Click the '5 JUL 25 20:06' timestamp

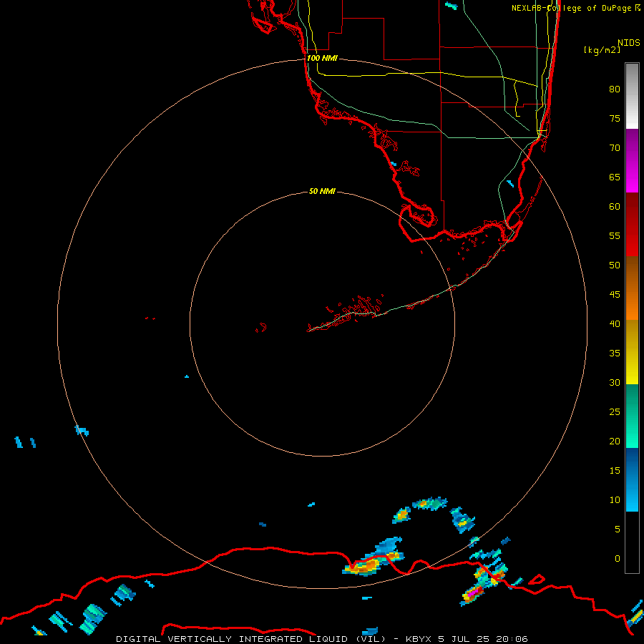pyautogui.click(x=482, y=639)
